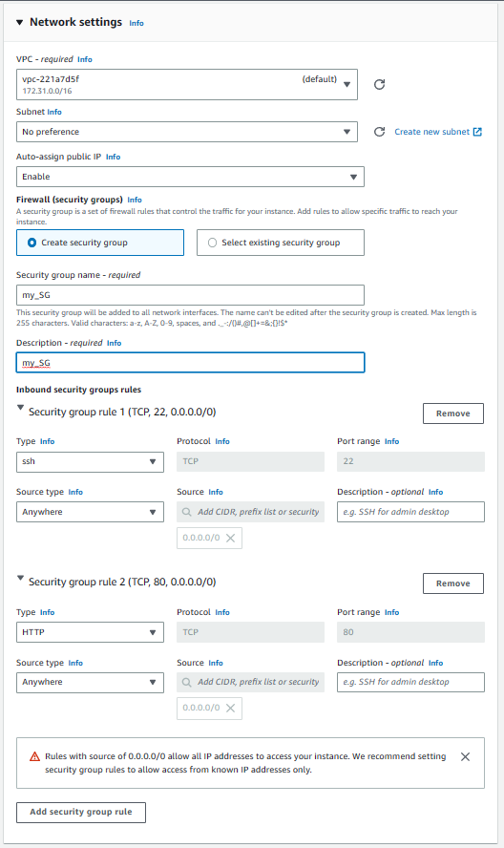Open the Subnet No preference dropdown
504x848 pixels.
click(186, 132)
